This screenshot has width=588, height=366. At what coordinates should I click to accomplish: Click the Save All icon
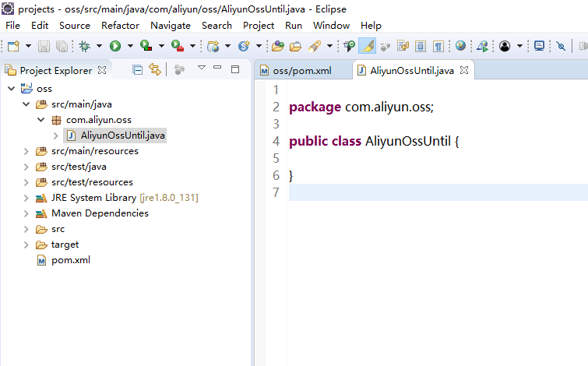pos(62,46)
